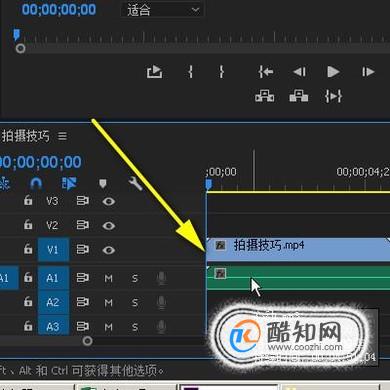Screen dimensions: 390x390
Task: Click timeline ruler at 00;00;04
Action: 363,172
